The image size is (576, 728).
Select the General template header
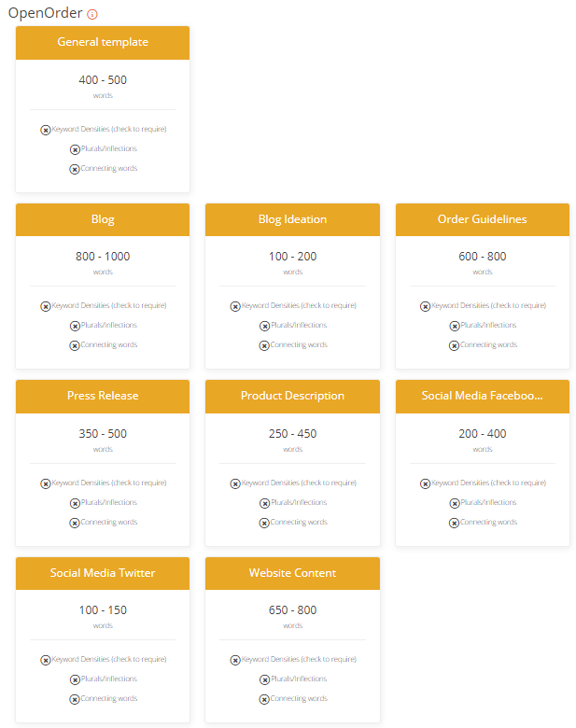point(103,43)
